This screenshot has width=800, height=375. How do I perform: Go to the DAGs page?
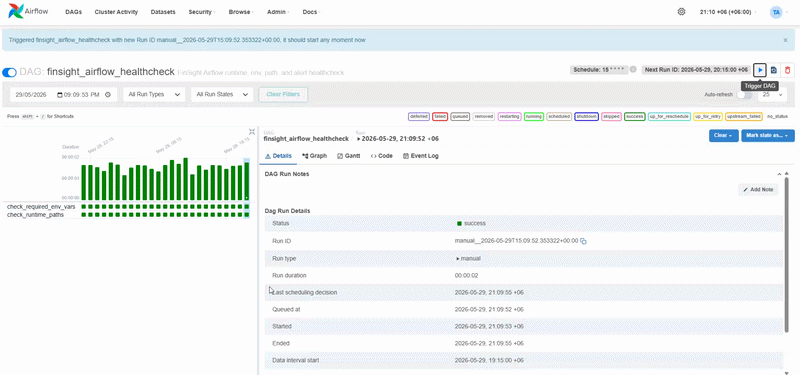(x=73, y=12)
